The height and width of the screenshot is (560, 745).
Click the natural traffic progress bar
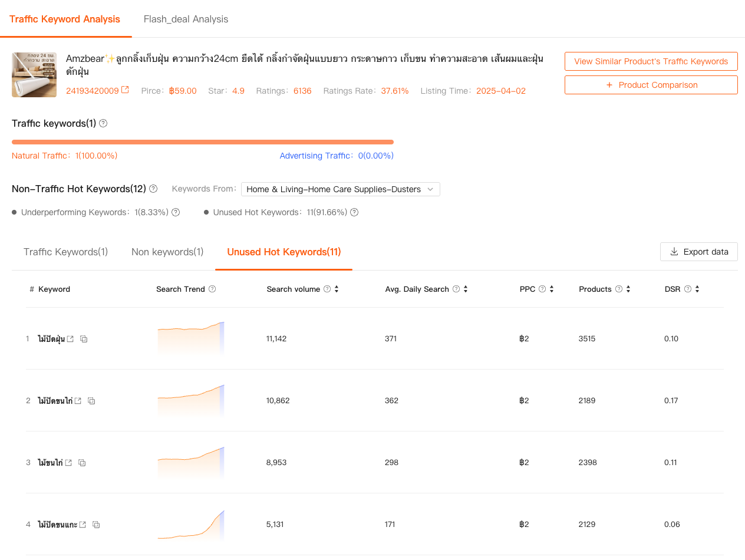tap(202, 142)
